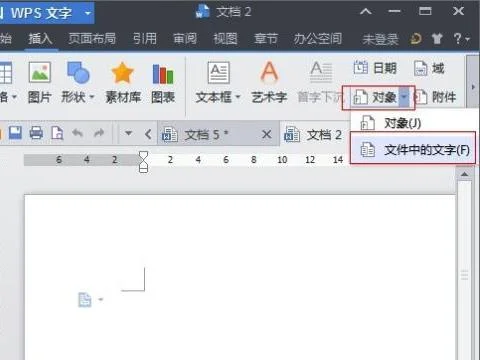This screenshot has height=360, width=480.
Task: Click the paste options icon in document
Action: point(85,299)
